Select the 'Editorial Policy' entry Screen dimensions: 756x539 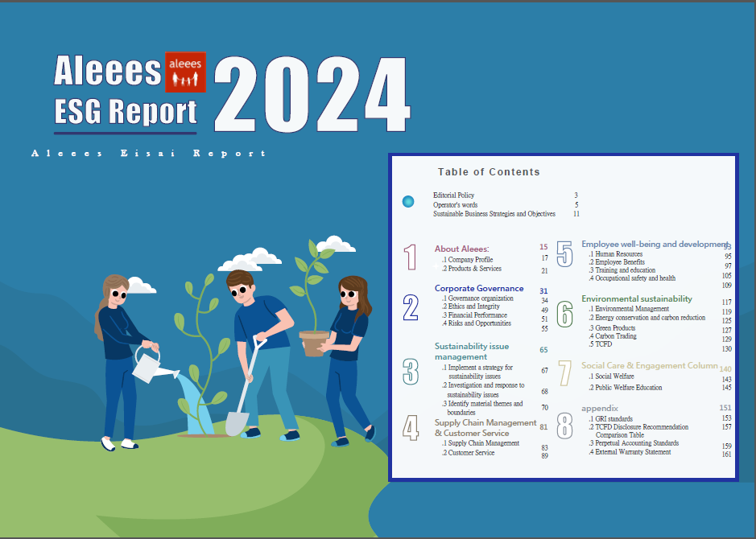tap(454, 195)
